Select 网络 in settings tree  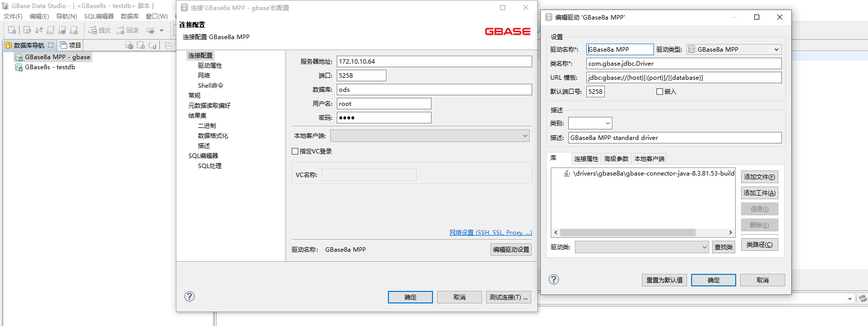[x=204, y=76]
